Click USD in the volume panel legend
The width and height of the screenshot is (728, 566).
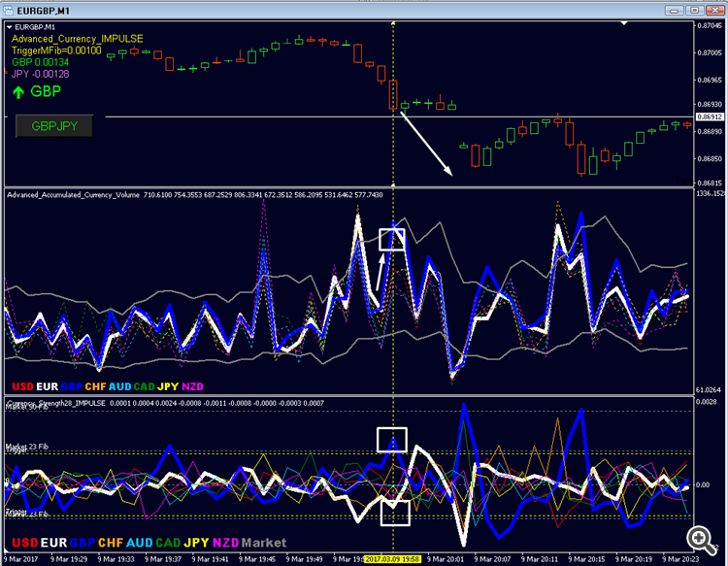pyautogui.click(x=22, y=386)
